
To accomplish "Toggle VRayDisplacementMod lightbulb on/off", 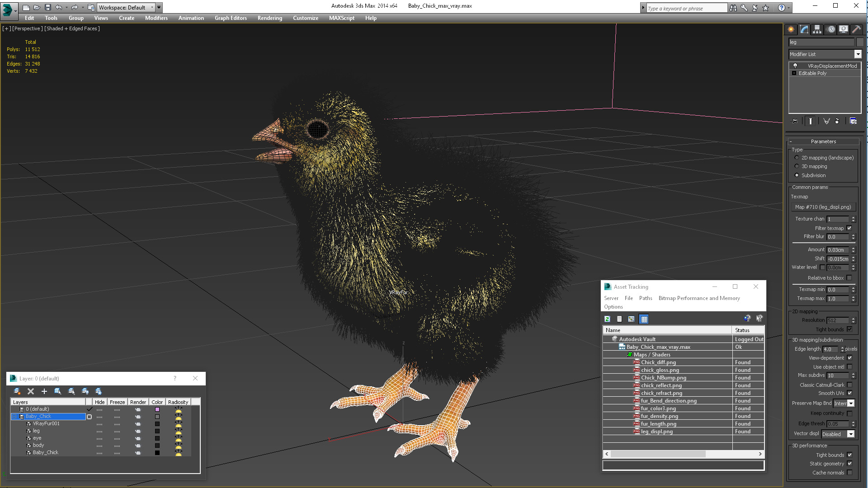I will point(795,66).
